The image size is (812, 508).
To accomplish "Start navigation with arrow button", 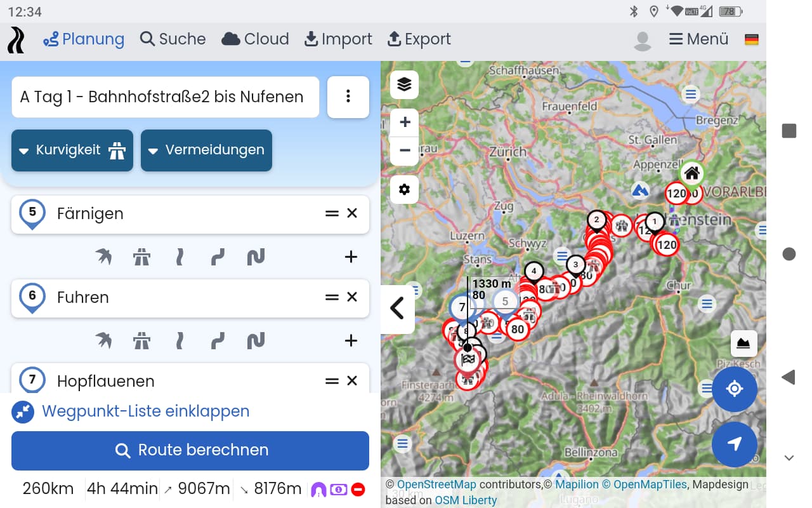I will 734,444.
